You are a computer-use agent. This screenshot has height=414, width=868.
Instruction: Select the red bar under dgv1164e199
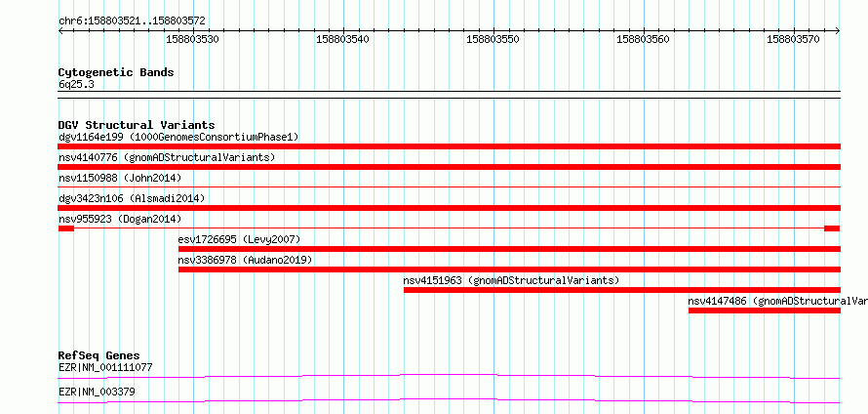point(449,146)
